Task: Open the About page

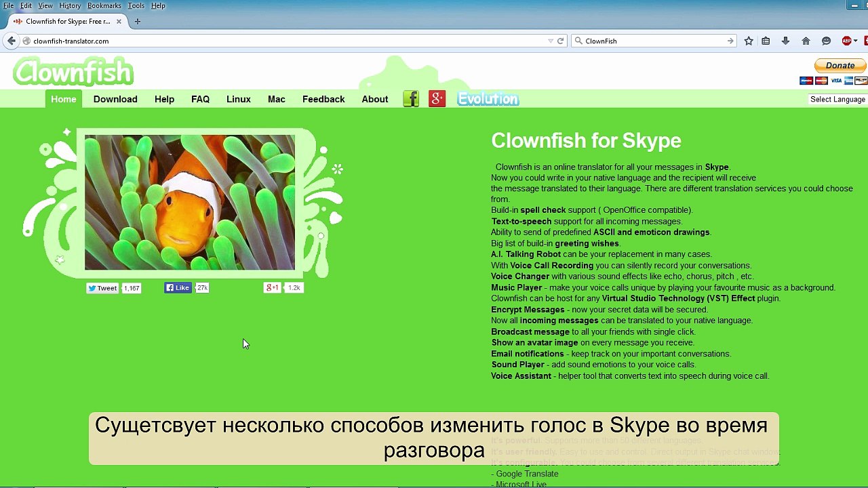Action: (x=375, y=99)
